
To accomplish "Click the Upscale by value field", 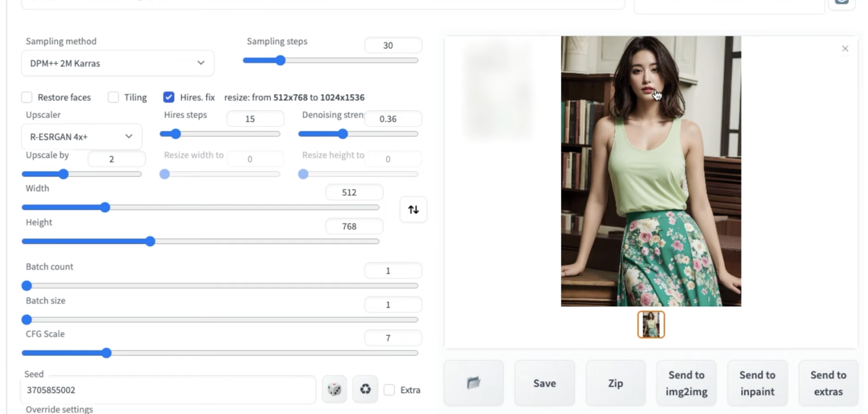I will click(x=117, y=159).
